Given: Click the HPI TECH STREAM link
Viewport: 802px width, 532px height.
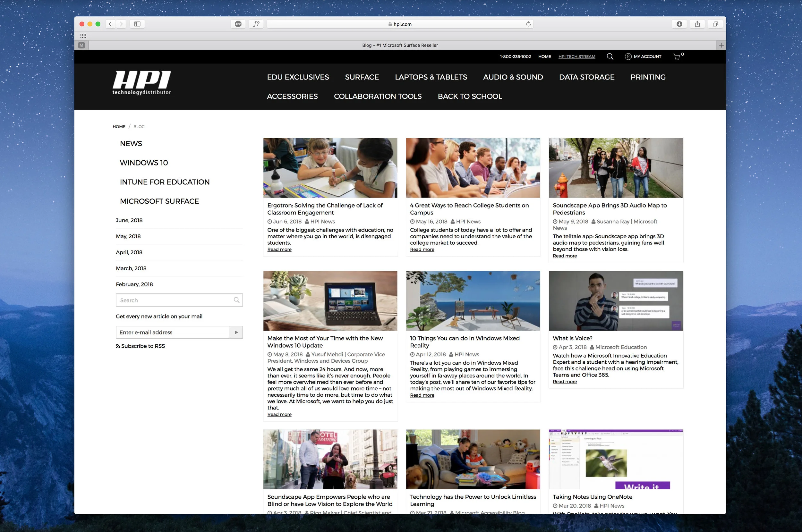Looking at the screenshot, I should (577, 57).
